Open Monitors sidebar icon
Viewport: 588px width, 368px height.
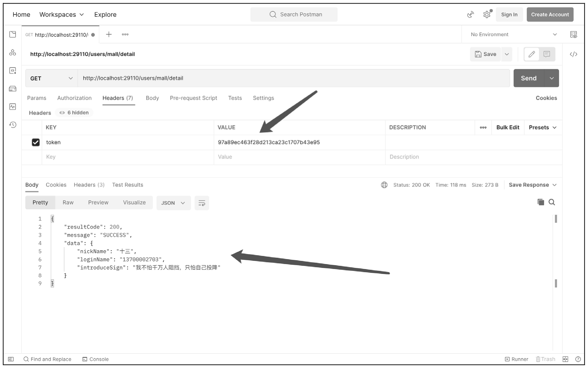click(x=13, y=106)
